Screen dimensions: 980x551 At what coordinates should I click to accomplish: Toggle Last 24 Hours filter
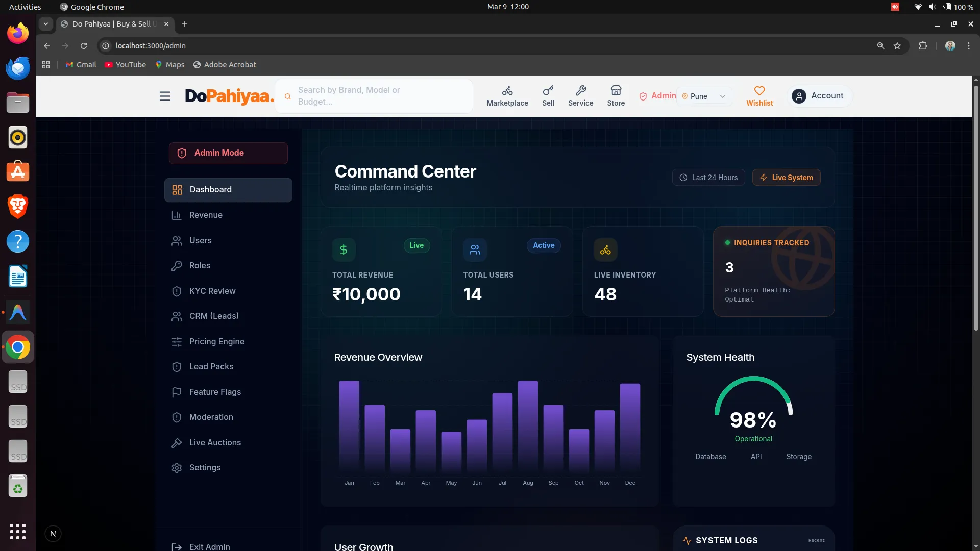tap(708, 178)
